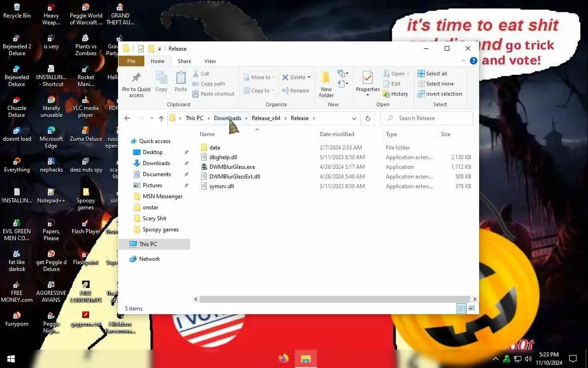
Task: Open Notepad++ desktop shortcut
Action: click(x=51, y=195)
